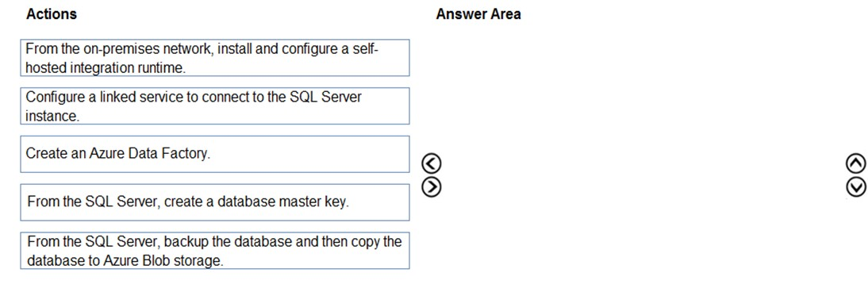Add selected action to Answer Area using right chevron
The width and height of the screenshot is (868, 292).
tap(432, 187)
